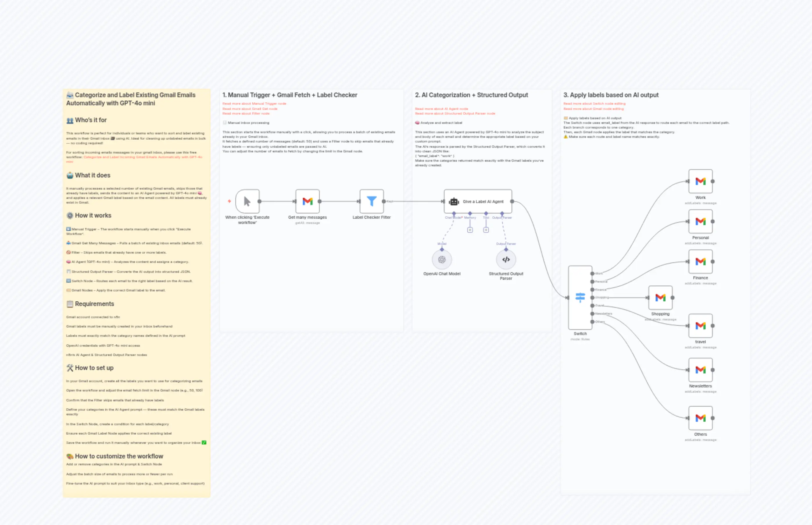Image resolution: width=812 pixels, height=525 pixels.
Task: Select the OpenAI Chat Model node icon
Action: 442,260
